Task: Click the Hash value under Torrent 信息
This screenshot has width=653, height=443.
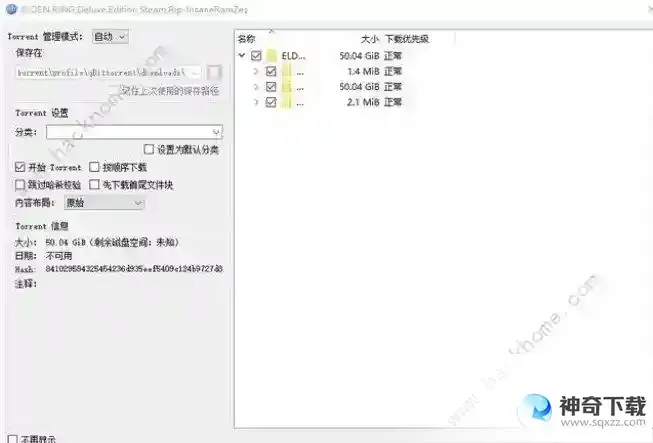Action: (134, 269)
